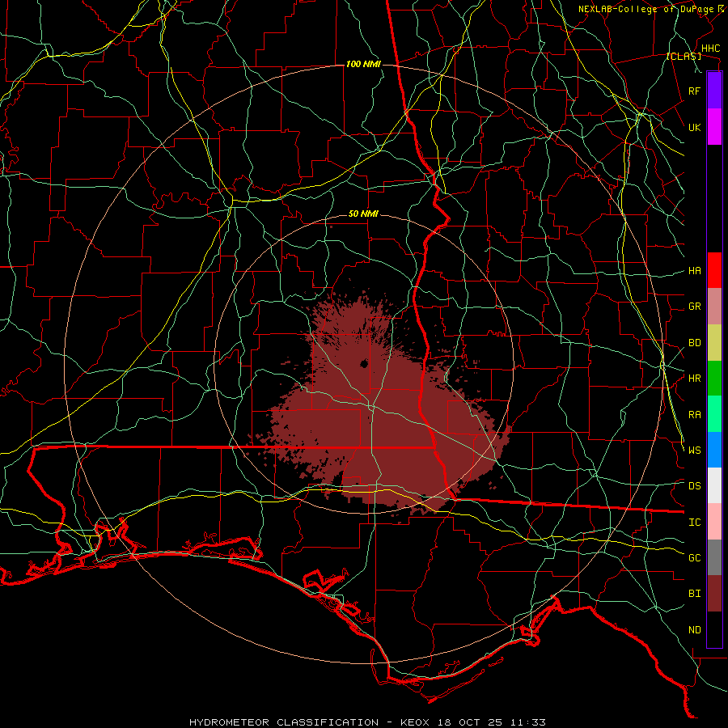Click the Hydrometeor Classification KEOX title caption

(x=367, y=722)
